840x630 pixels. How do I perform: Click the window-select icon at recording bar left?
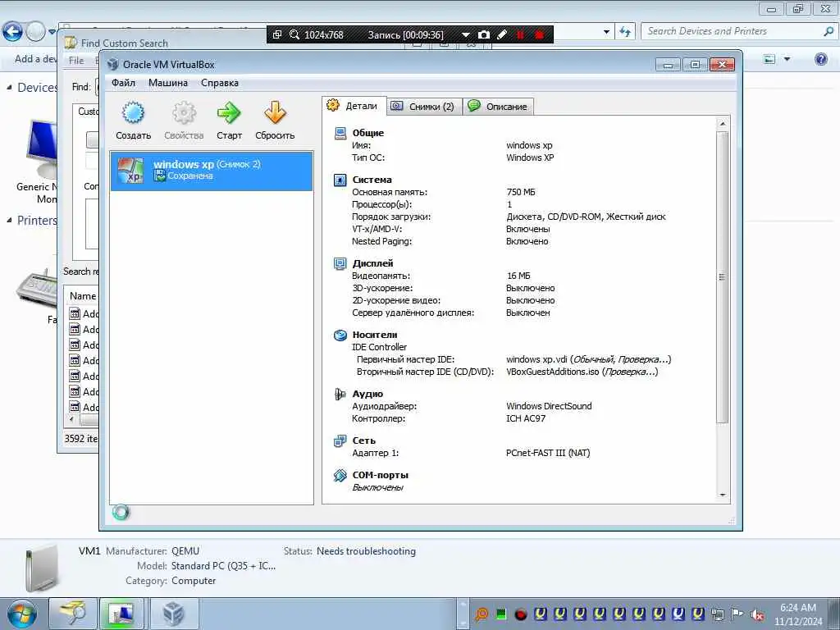277,34
